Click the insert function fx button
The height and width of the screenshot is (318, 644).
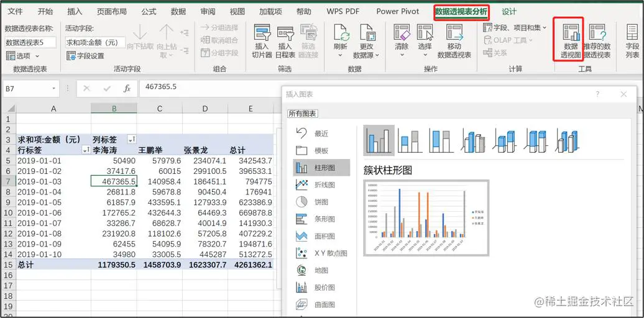[127, 88]
